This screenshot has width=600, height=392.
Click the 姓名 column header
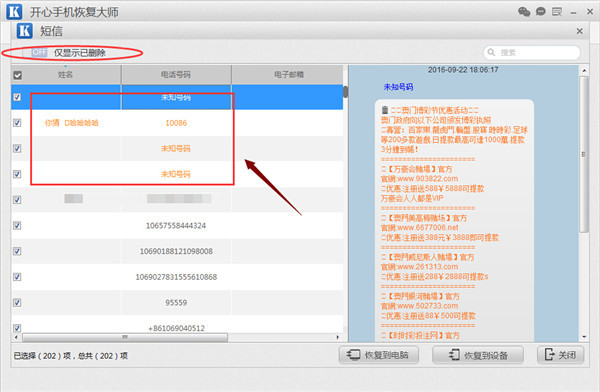(x=65, y=75)
